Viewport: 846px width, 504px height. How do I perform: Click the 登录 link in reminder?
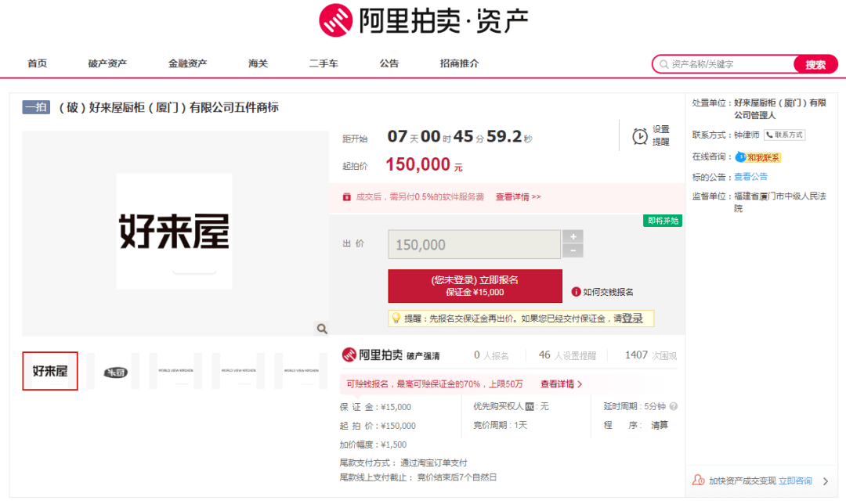632,319
